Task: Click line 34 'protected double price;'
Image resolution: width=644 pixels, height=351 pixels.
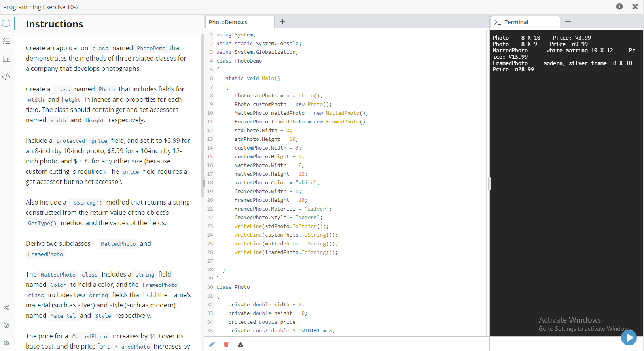Action: pyautogui.click(x=263, y=322)
